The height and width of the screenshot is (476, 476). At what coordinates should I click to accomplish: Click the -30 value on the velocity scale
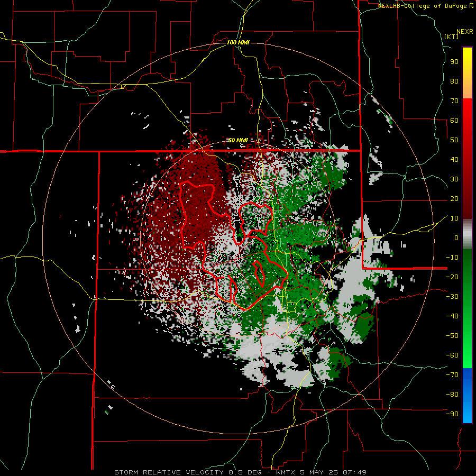click(x=452, y=297)
